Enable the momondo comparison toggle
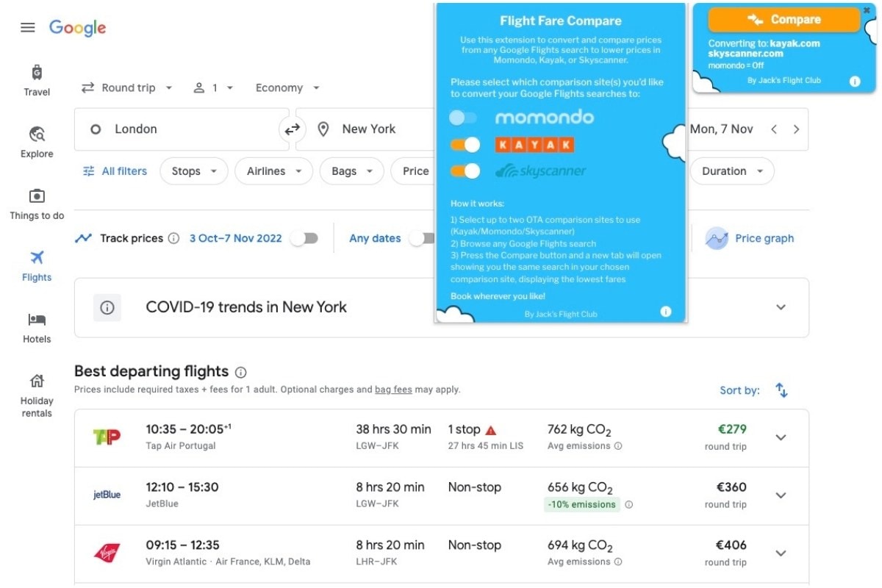The width and height of the screenshot is (882, 588). (x=464, y=118)
